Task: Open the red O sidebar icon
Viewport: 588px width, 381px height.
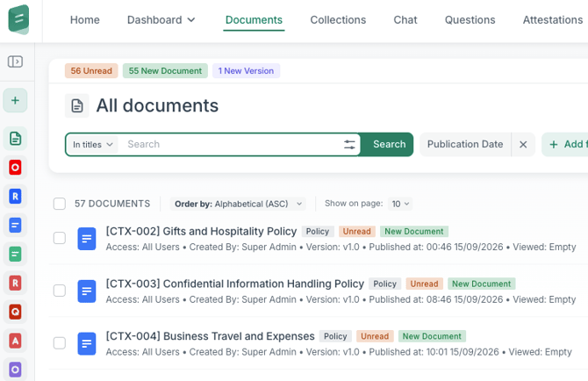Action: [16, 168]
